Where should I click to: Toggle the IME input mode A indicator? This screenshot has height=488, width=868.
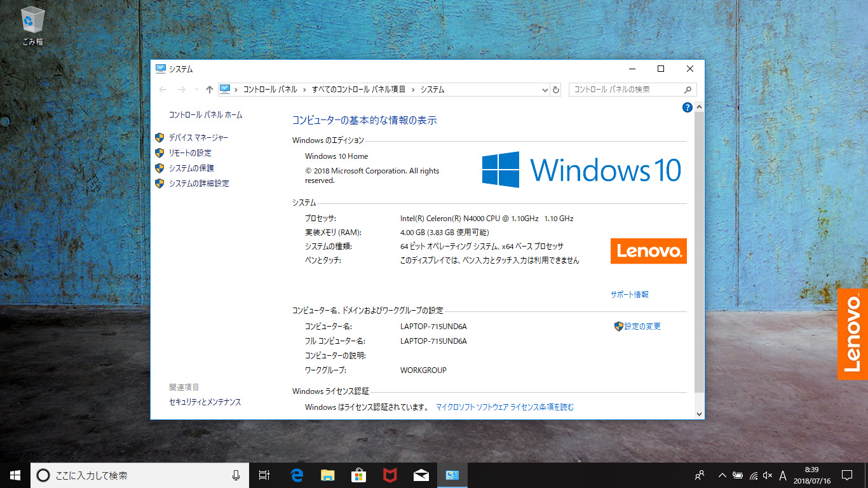click(x=783, y=475)
